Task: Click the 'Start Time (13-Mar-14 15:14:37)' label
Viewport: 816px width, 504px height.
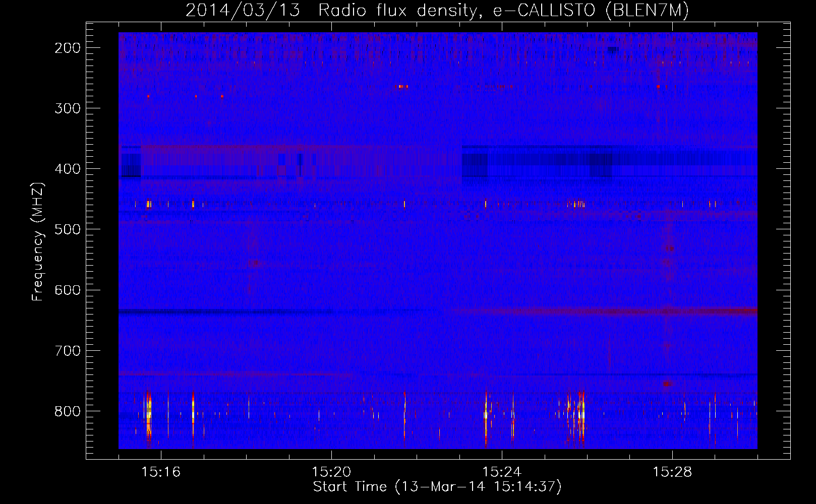Action: (437, 487)
